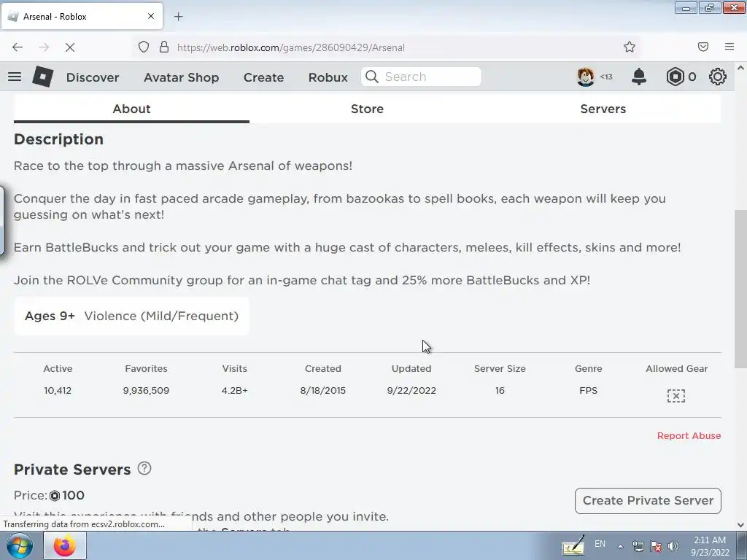Click the EN language indicator
The height and width of the screenshot is (560, 747).
coord(600,544)
